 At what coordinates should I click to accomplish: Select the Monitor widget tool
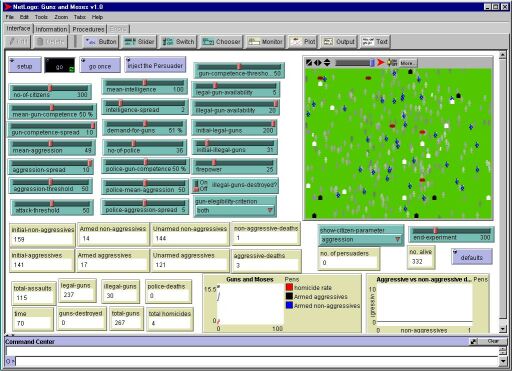click(265, 42)
